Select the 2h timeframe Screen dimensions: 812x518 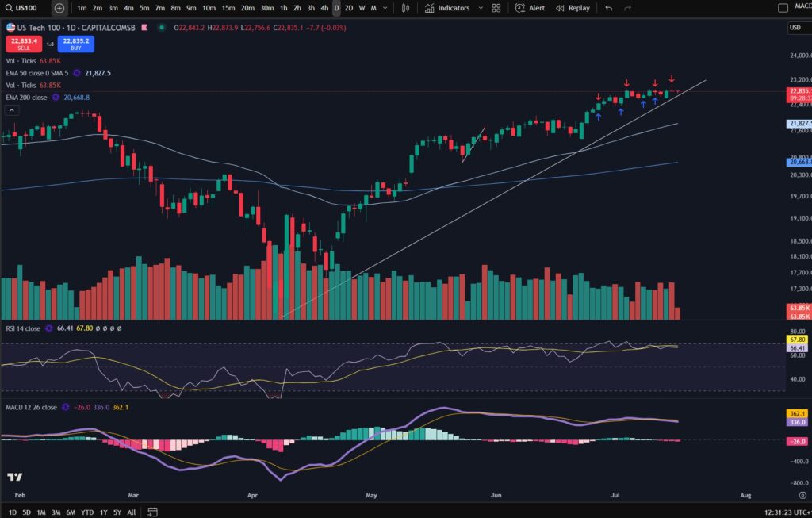(x=297, y=8)
